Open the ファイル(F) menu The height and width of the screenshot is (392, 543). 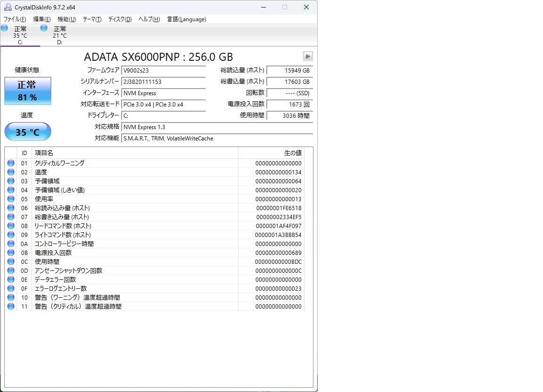(x=15, y=19)
